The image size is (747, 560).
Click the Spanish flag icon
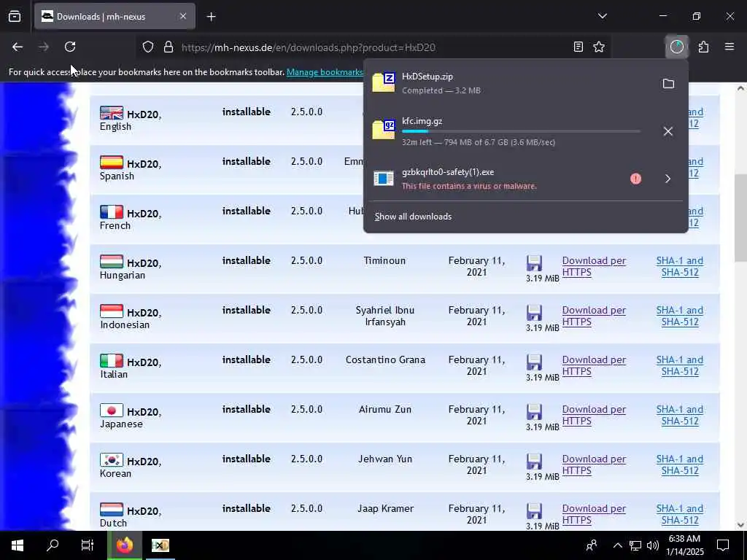(112, 163)
